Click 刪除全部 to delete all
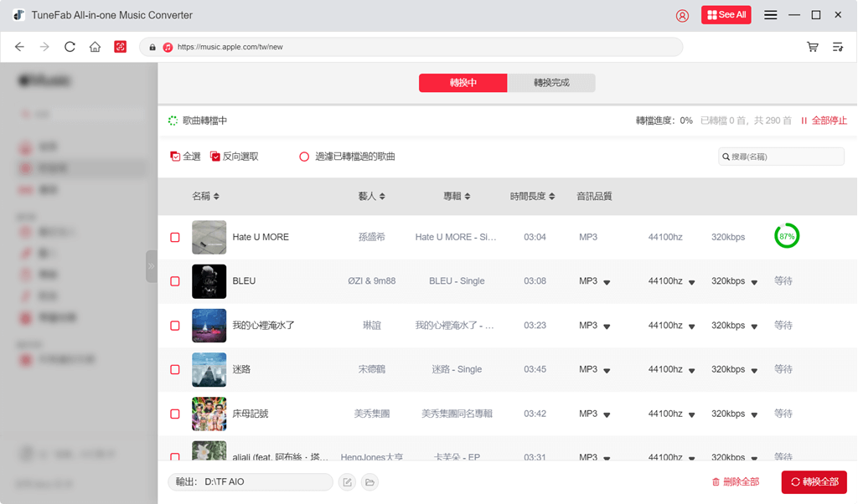The width and height of the screenshot is (858, 504). pos(736,482)
